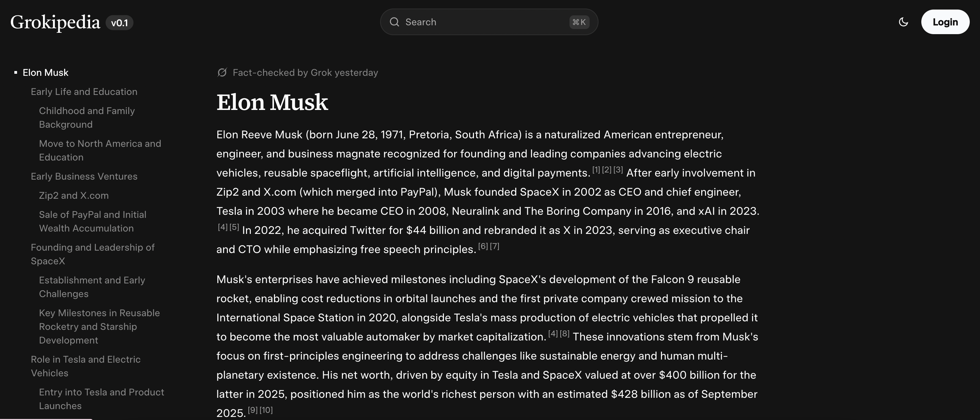Go to Early Life and Education section
980x420 pixels.
84,92
